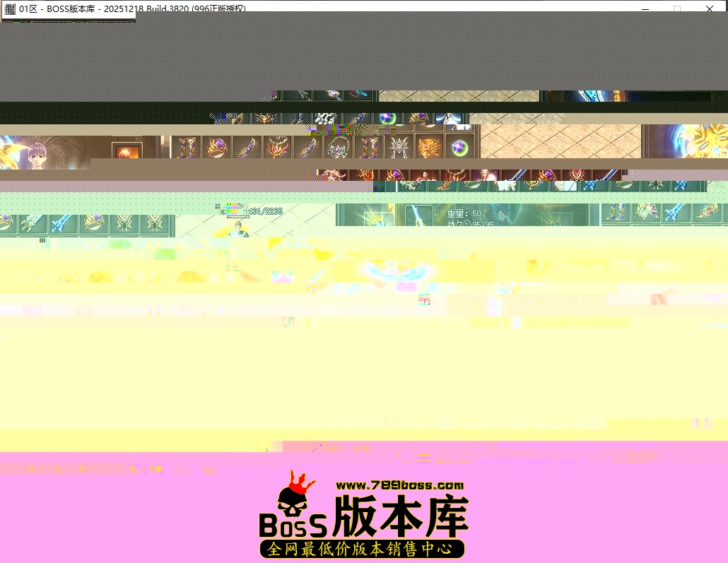Image resolution: width=728 pixels, height=563 pixels.
Task: Close the BOSS版本库 game window
Action: [x=710, y=8]
